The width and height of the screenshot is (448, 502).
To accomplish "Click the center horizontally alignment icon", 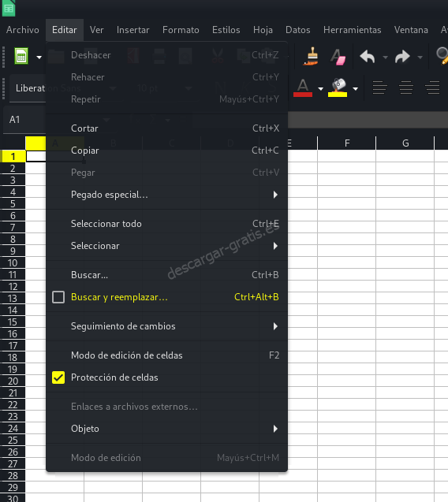I will tap(406, 87).
